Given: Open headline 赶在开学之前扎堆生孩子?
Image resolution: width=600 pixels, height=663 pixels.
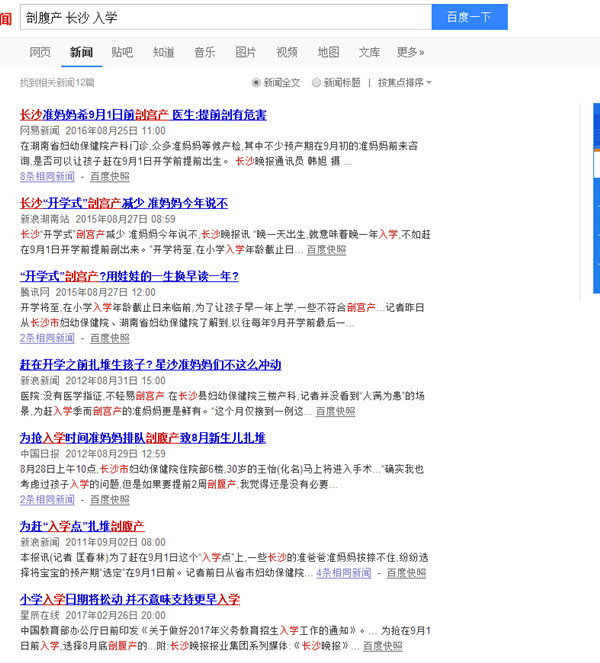Looking at the screenshot, I should coord(151,364).
